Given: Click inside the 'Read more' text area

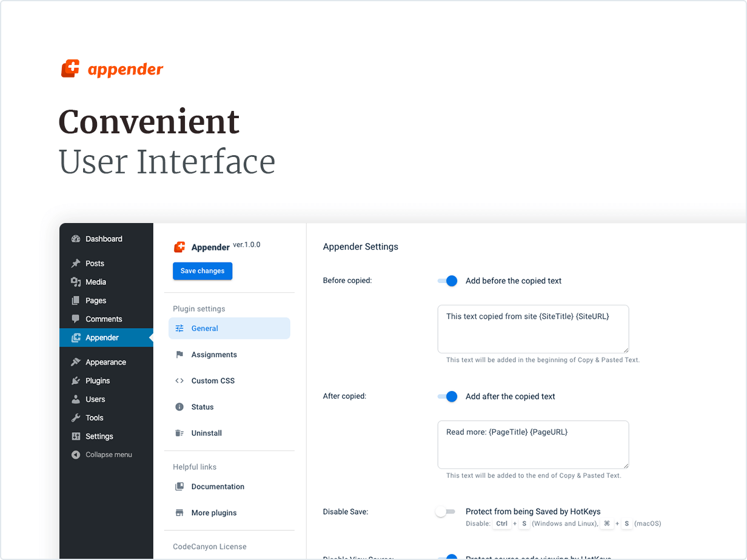Looking at the screenshot, I should 532,444.
